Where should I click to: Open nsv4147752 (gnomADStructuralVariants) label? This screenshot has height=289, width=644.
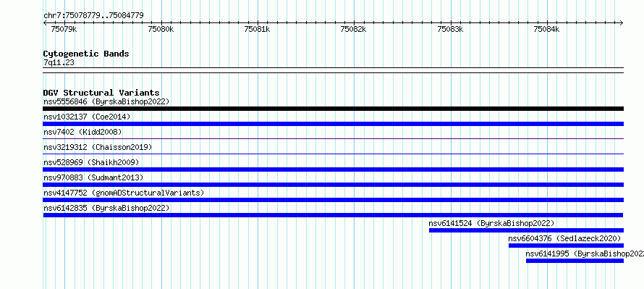[x=124, y=193]
